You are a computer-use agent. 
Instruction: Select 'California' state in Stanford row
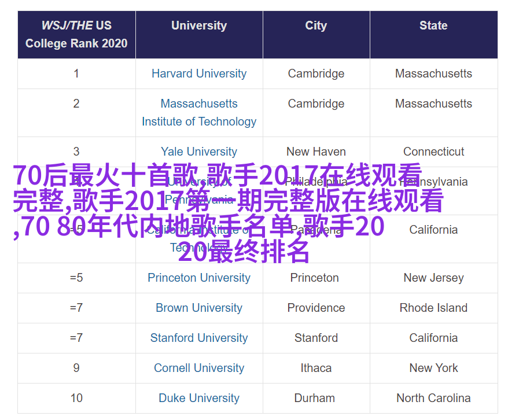tap(433, 338)
